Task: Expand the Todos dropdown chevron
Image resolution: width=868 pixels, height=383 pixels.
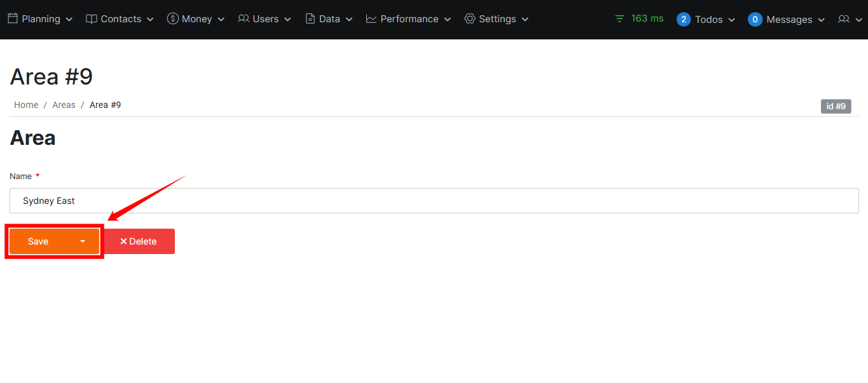Action: coord(732,20)
